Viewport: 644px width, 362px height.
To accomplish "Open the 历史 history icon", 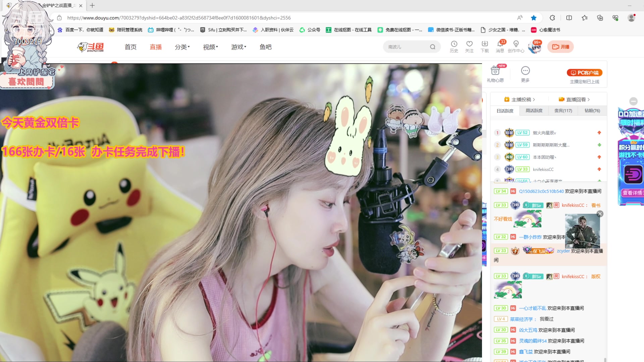I will (454, 47).
